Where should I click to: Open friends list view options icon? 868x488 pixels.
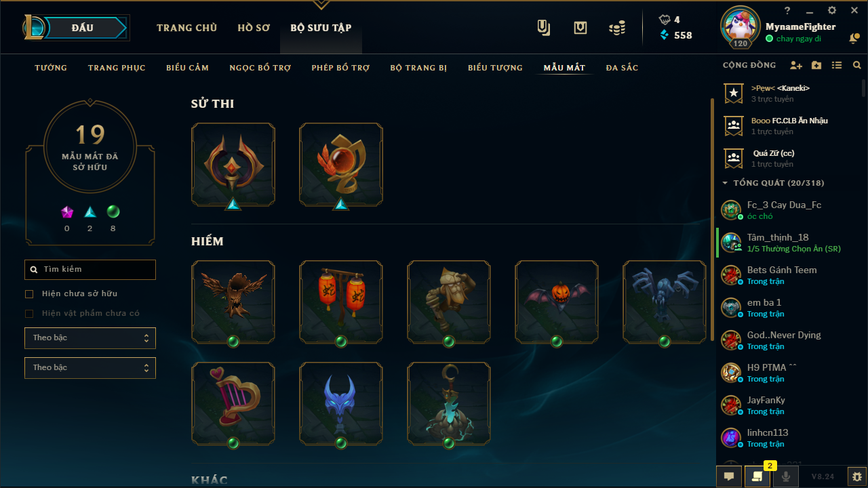[837, 66]
